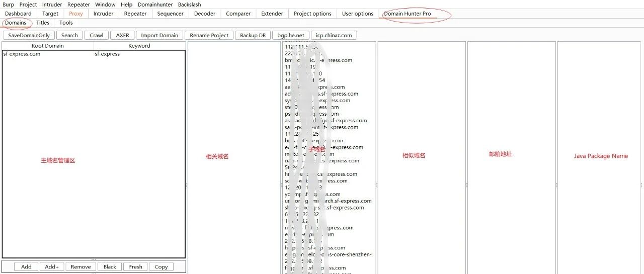644x274 pixels.
Task: Switch to the User options tab
Action: [x=358, y=14]
